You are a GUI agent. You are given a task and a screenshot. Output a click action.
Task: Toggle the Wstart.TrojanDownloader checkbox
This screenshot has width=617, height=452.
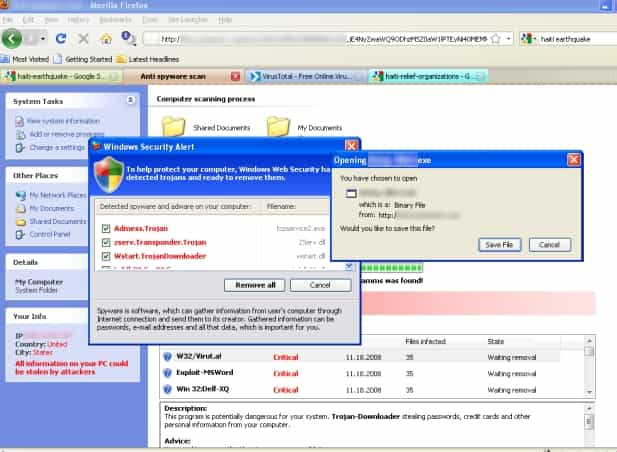coord(105,256)
